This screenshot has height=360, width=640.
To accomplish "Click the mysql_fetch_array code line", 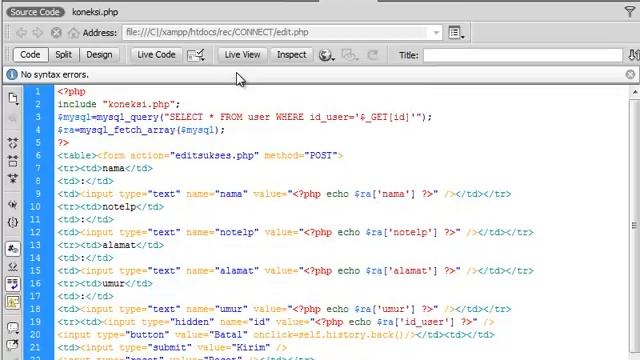I will pyautogui.click(x=141, y=130).
